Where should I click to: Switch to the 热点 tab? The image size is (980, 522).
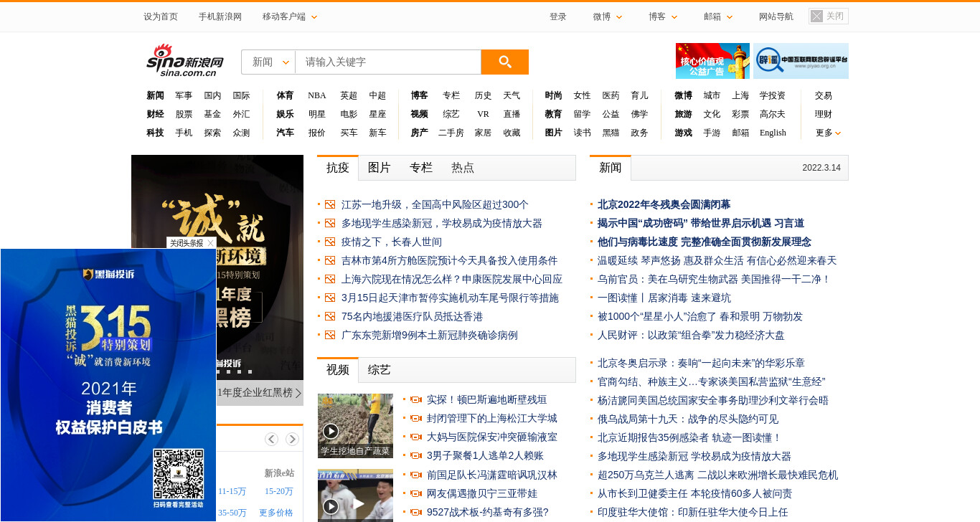(x=463, y=168)
